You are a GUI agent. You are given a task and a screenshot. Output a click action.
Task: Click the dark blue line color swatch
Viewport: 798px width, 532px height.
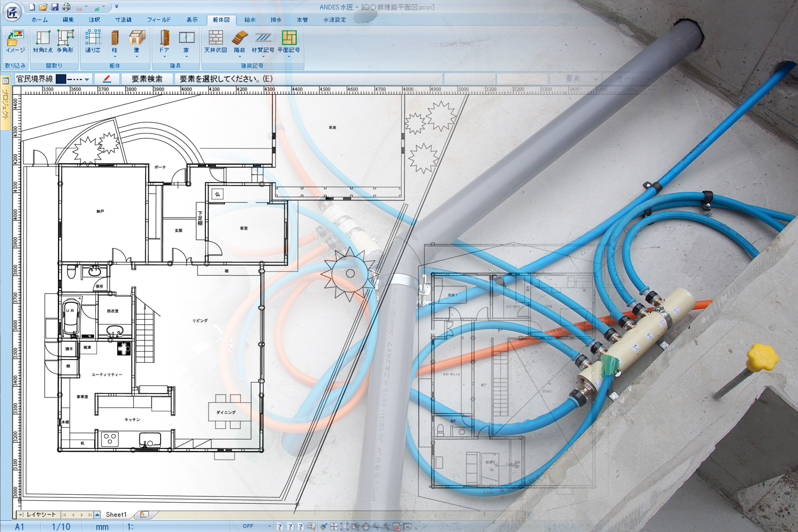61,79
